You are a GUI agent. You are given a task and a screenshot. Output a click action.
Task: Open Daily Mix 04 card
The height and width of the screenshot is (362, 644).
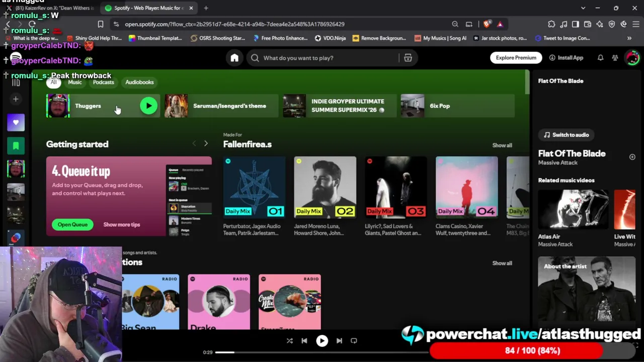tap(467, 197)
